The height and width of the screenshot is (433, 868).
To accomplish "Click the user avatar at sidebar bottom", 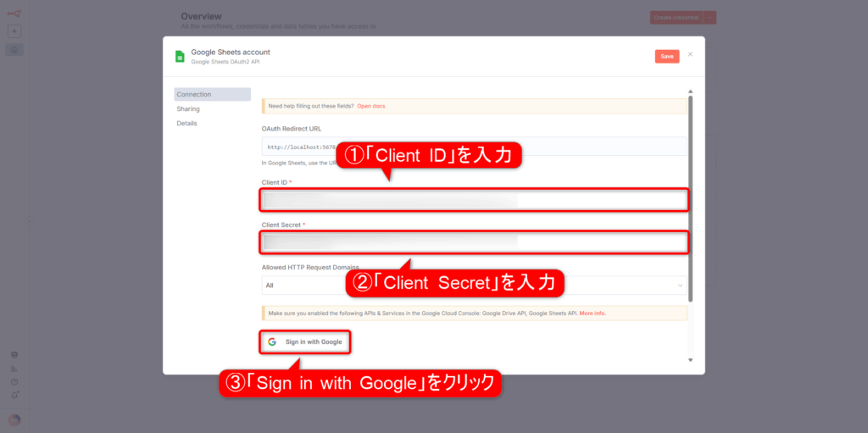I will coord(14,419).
